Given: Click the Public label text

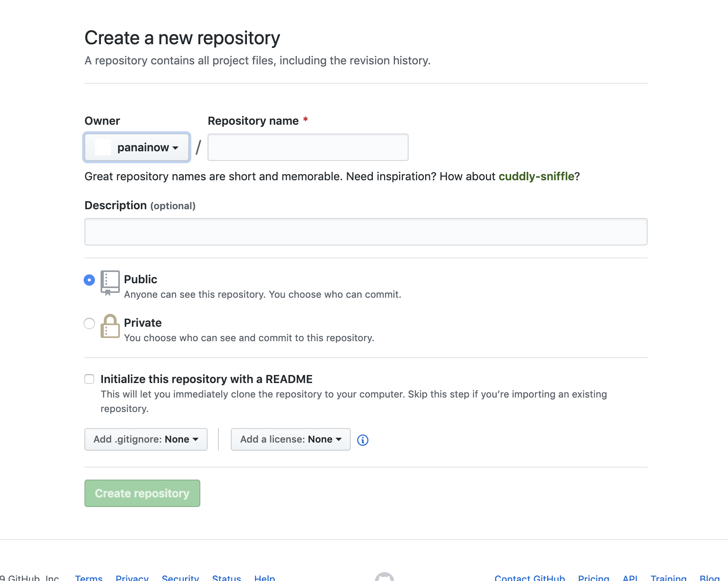Looking at the screenshot, I should pos(140,279).
